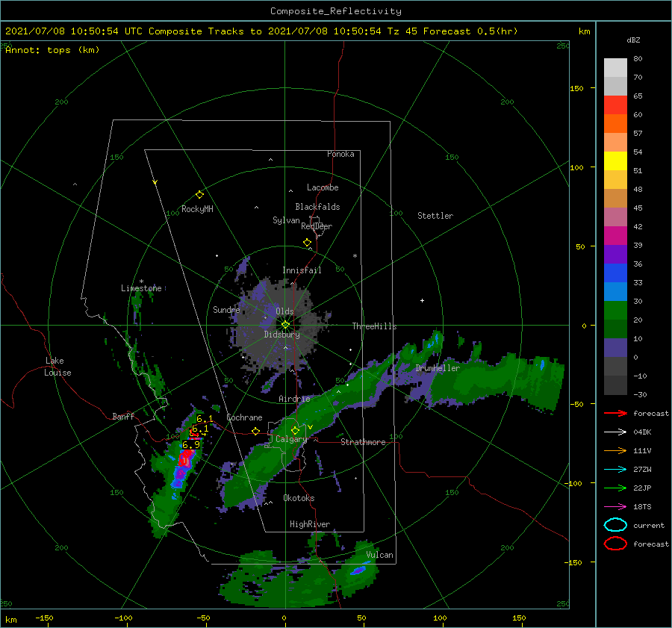672x628 pixels.
Task: Select the cyan current ellipse symbol
Action: pos(615,525)
